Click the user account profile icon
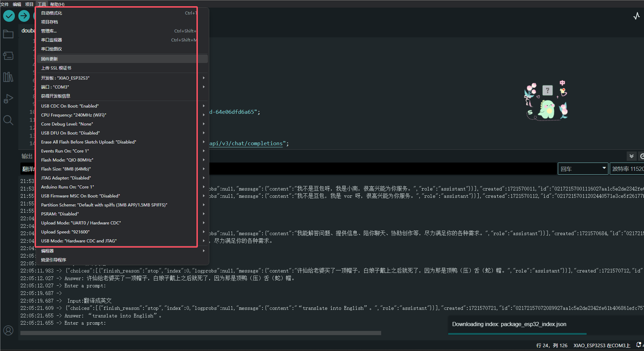 click(x=8, y=331)
